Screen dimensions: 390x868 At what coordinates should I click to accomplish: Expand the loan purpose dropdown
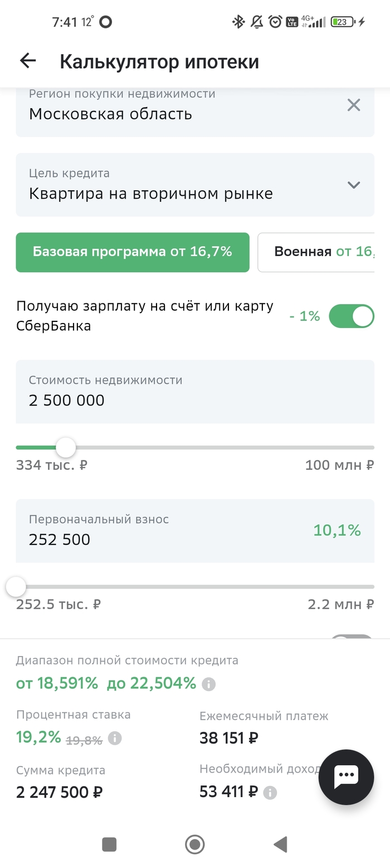point(354,185)
